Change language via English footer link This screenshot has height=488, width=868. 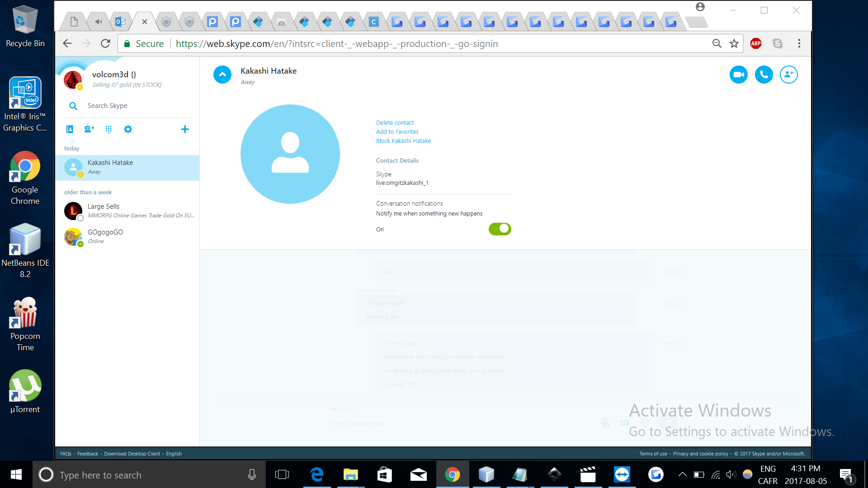[174, 454]
